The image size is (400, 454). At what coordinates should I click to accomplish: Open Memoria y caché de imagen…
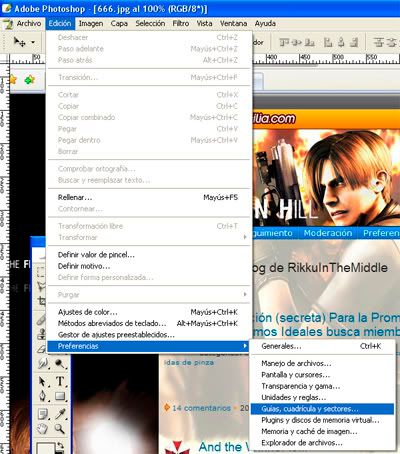click(322, 431)
